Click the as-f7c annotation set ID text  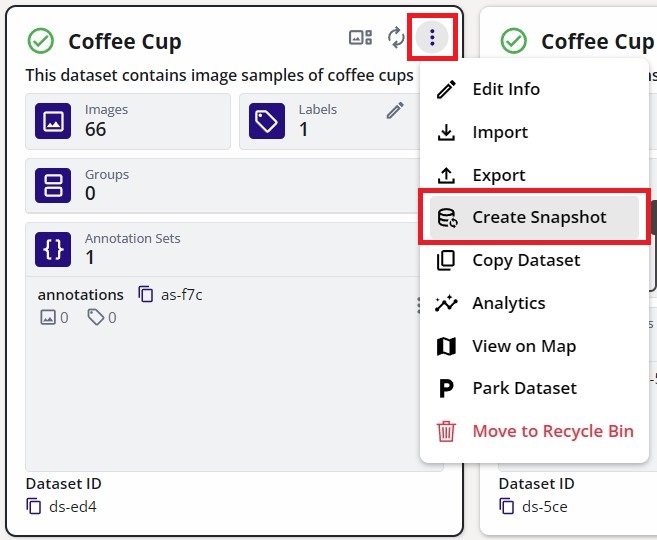182,295
